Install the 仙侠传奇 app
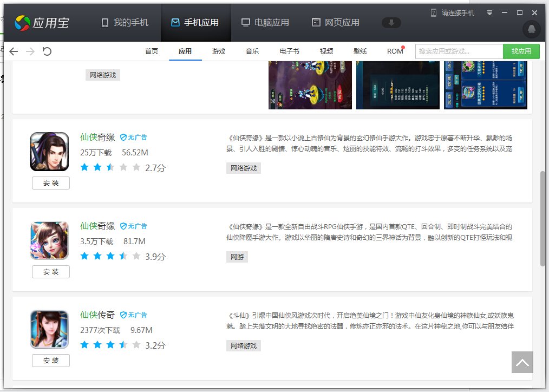 click(x=50, y=360)
